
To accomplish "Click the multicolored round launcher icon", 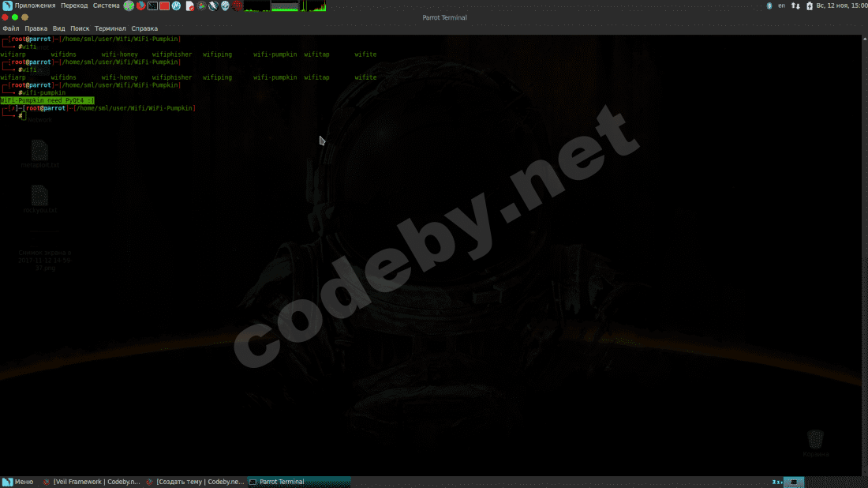I will click(201, 6).
